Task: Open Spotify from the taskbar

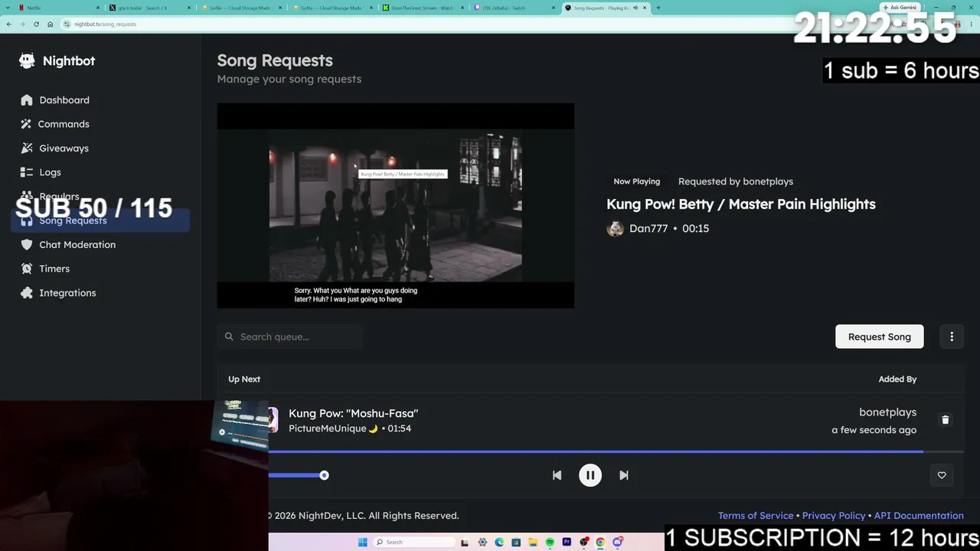Action: pyautogui.click(x=550, y=543)
